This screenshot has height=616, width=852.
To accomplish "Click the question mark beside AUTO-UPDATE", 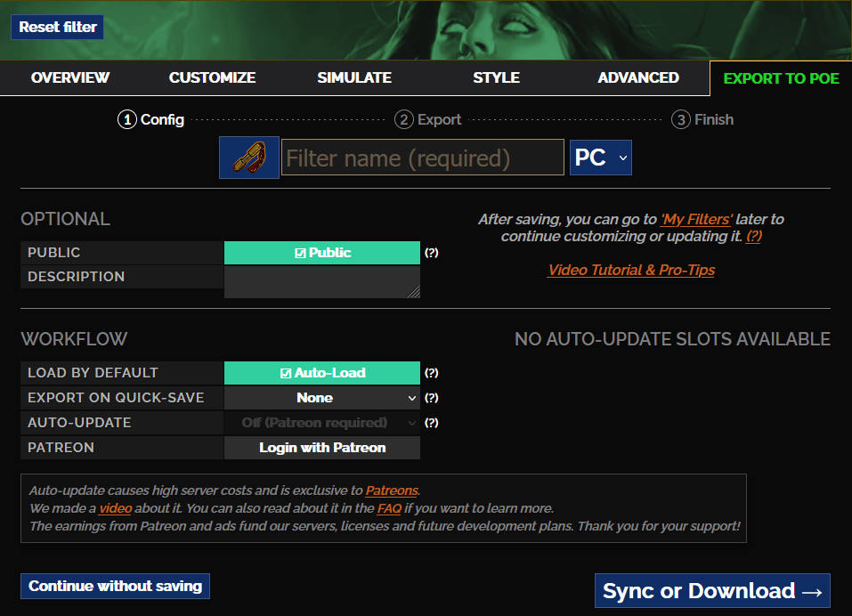I will click(x=432, y=422).
